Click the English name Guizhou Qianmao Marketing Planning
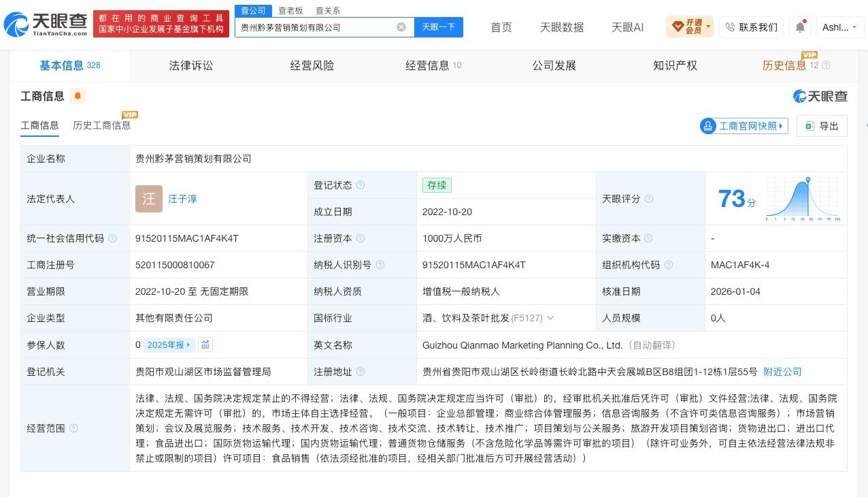 click(x=522, y=345)
